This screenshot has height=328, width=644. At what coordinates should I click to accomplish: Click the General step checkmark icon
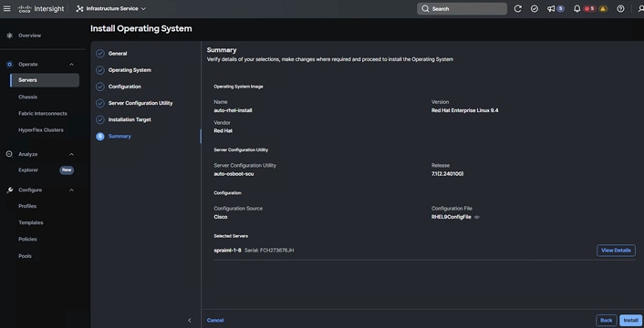pos(99,54)
